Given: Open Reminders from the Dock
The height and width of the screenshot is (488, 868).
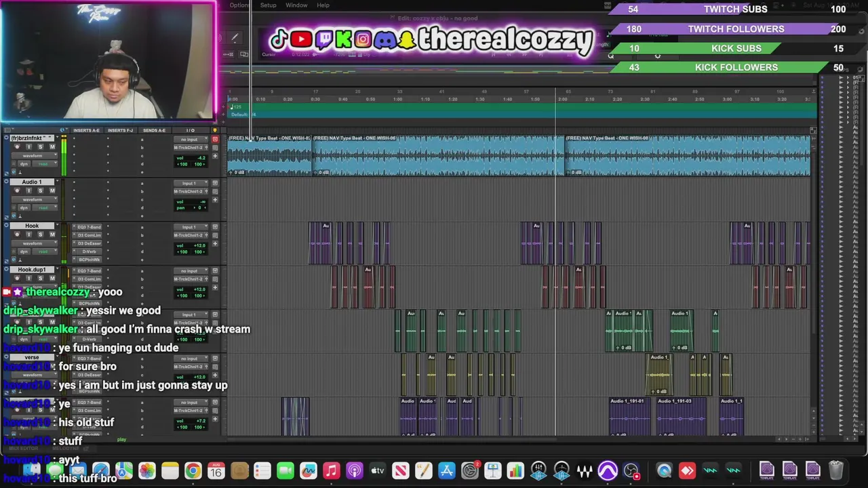Looking at the screenshot, I should [x=262, y=470].
